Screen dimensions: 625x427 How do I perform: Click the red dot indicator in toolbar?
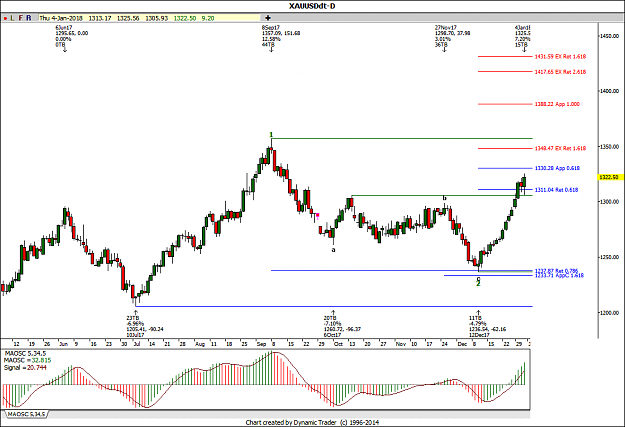point(5,18)
